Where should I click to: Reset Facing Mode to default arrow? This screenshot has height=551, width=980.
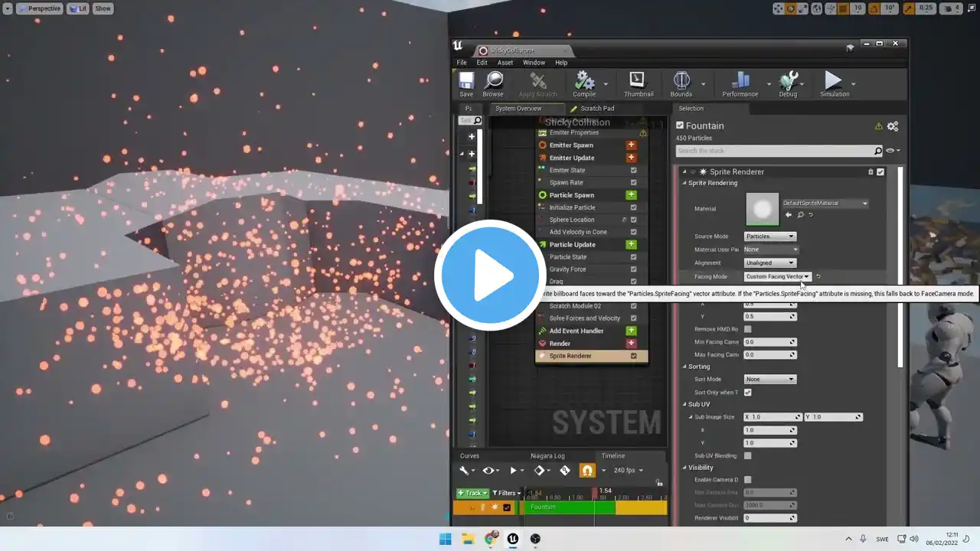tap(818, 277)
